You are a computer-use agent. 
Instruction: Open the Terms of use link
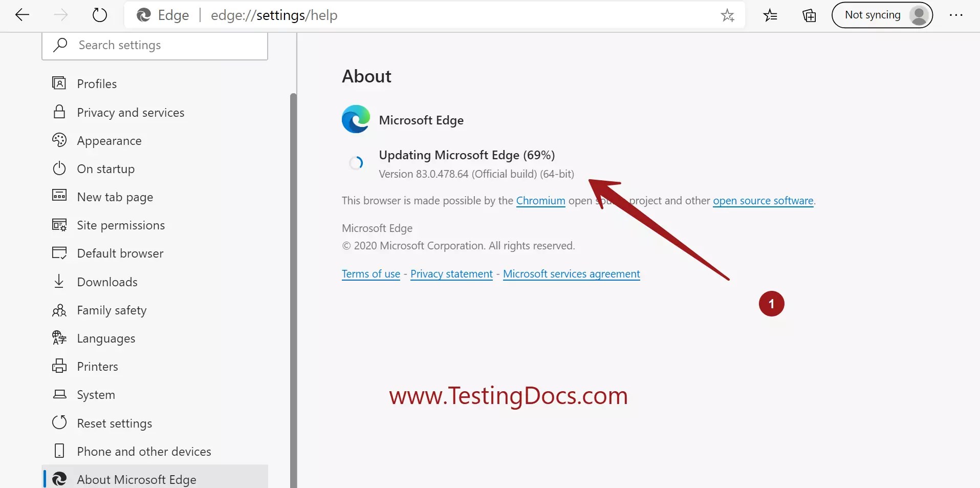[371, 273]
